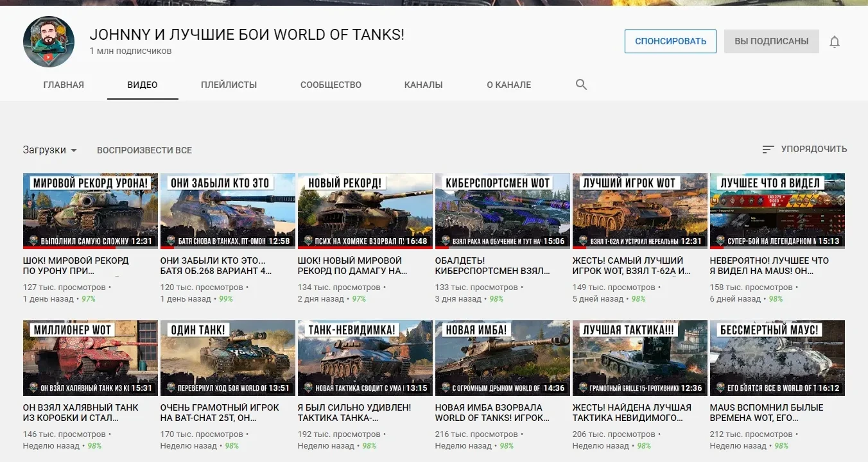Open the О КАНАЛЕ tab
The height and width of the screenshot is (462, 868).
[x=508, y=85]
